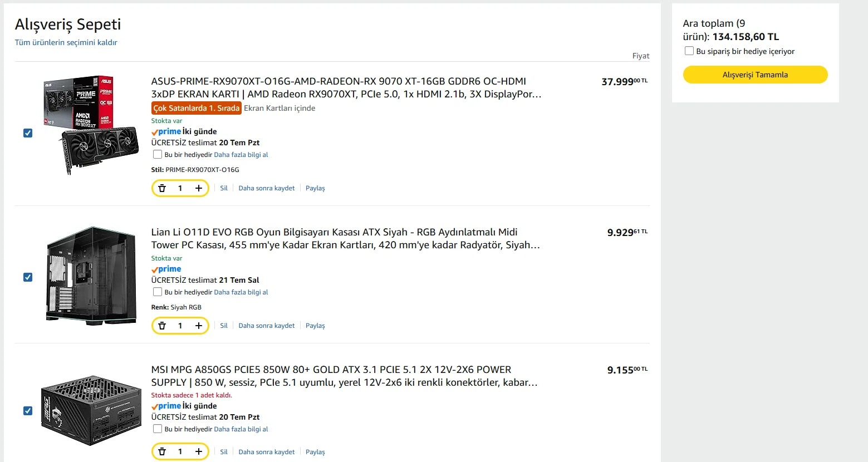Save ASUS graphics card for later
The width and height of the screenshot is (868, 462).
pyautogui.click(x=267, y=188)
